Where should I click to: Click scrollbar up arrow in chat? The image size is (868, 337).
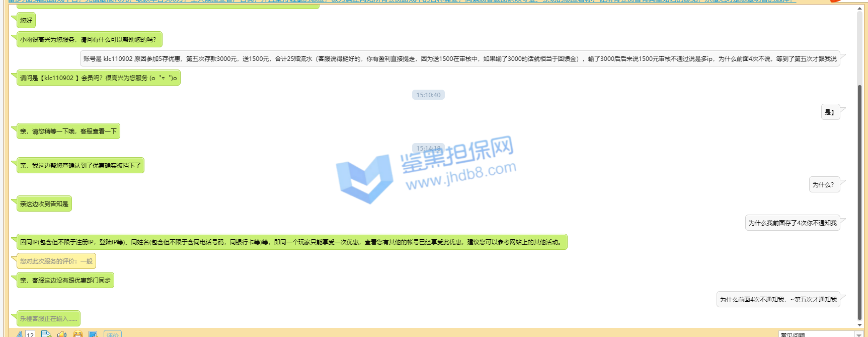tap(859, 9)
